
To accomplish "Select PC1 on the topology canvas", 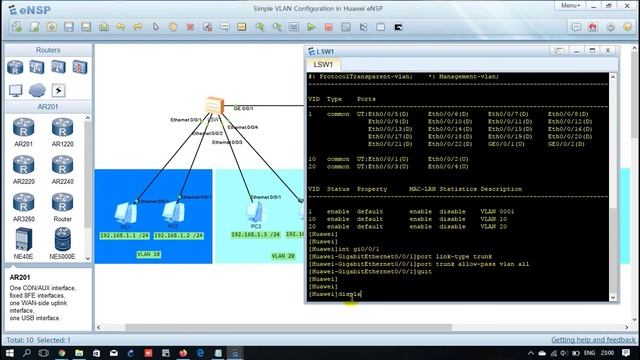I will [126, 214].
